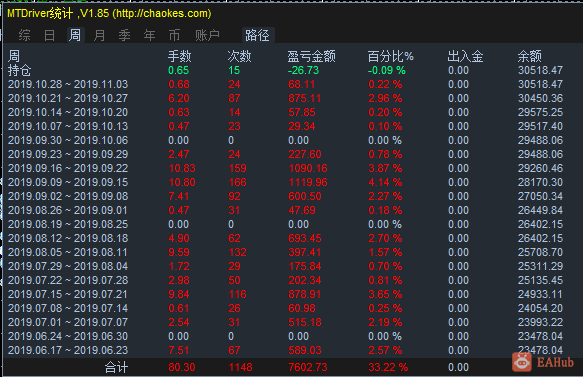Open the 日 daily statistics tab
Viewport: 583px width, 377px height.
tap(49, 35)
